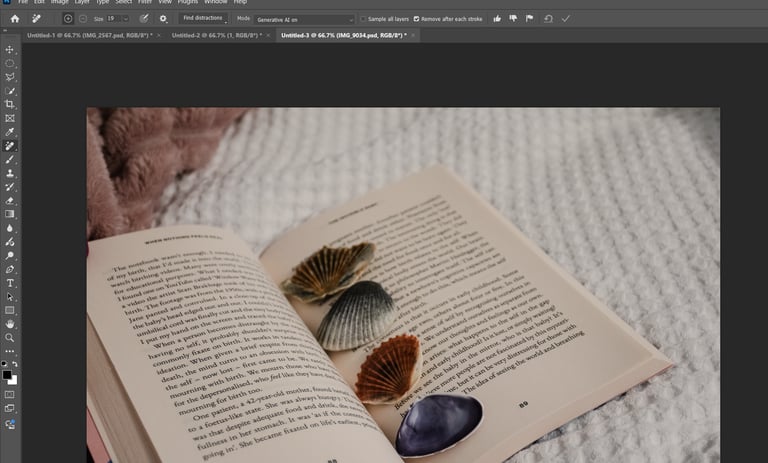Reset default foreground and background colors
The width and height of the screenshot is (768, 463).
[x=4, y=364]
